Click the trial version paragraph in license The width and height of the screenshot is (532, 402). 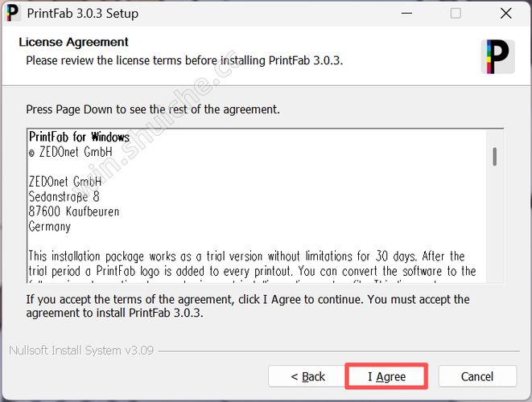(x=252, y=266)
